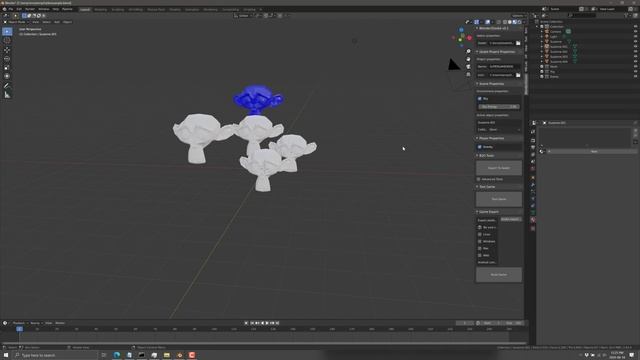Switch to Modeling workspace tab
This screenshot has height=360, width=640.
coord(100,9)
